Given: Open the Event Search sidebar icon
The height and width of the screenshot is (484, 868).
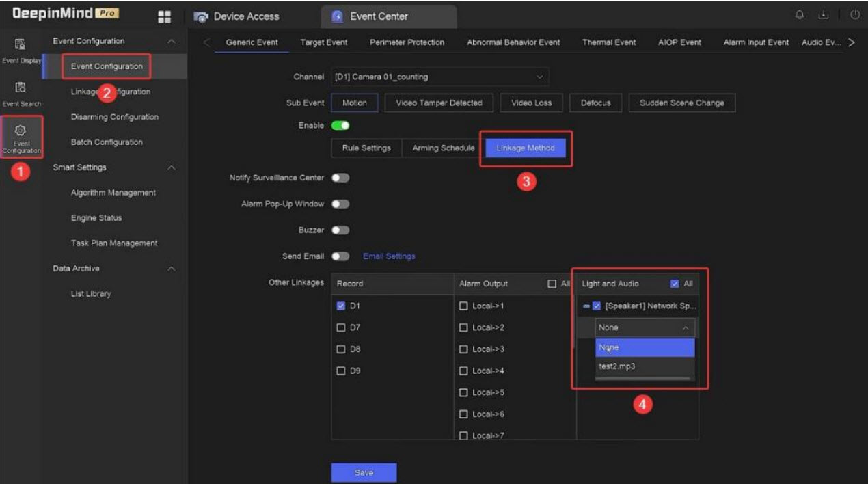Looking at the screenshot, I should pyautogui.click(x=21, y=93).
